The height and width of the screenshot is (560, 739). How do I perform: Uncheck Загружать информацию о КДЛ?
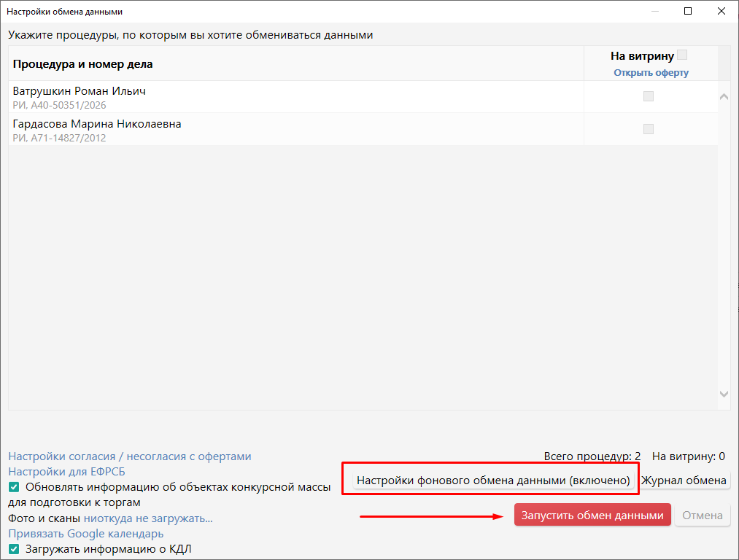14,549
